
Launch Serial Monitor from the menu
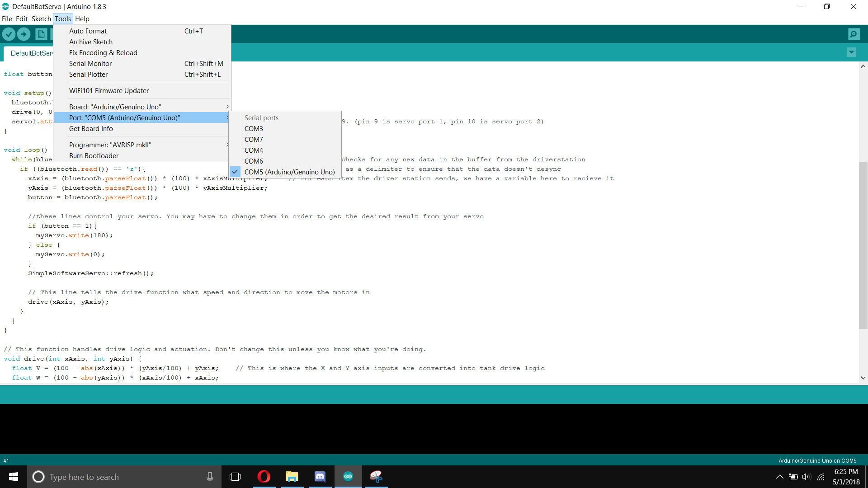142,64
